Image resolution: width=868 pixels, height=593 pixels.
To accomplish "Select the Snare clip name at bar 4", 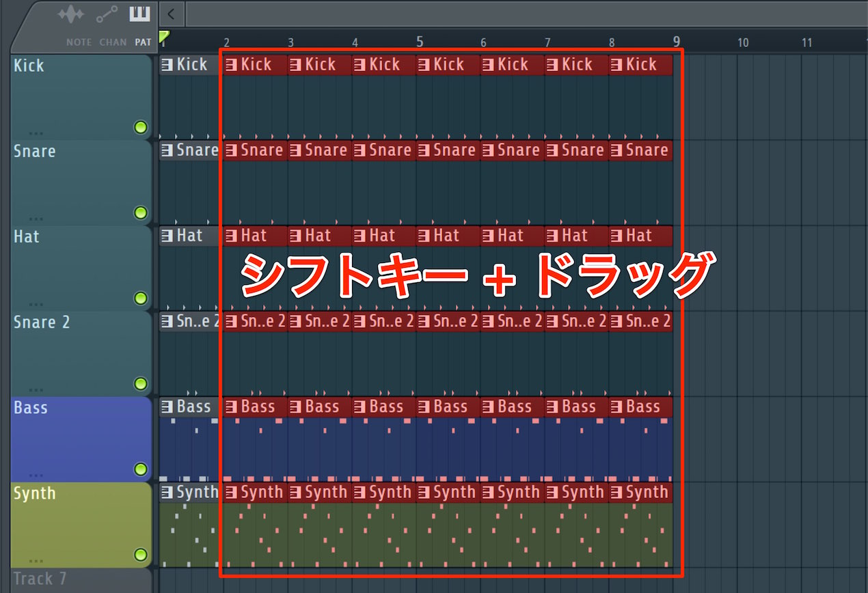I will tap(390, 150).
